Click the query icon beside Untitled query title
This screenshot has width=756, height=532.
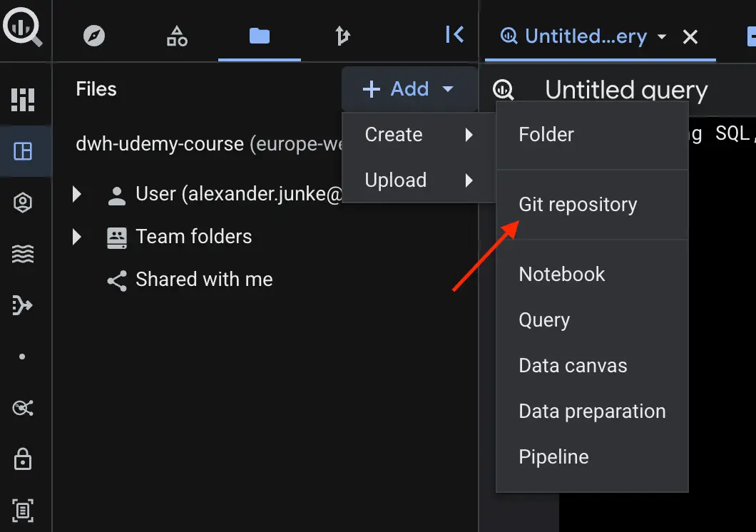coord(504,90)
